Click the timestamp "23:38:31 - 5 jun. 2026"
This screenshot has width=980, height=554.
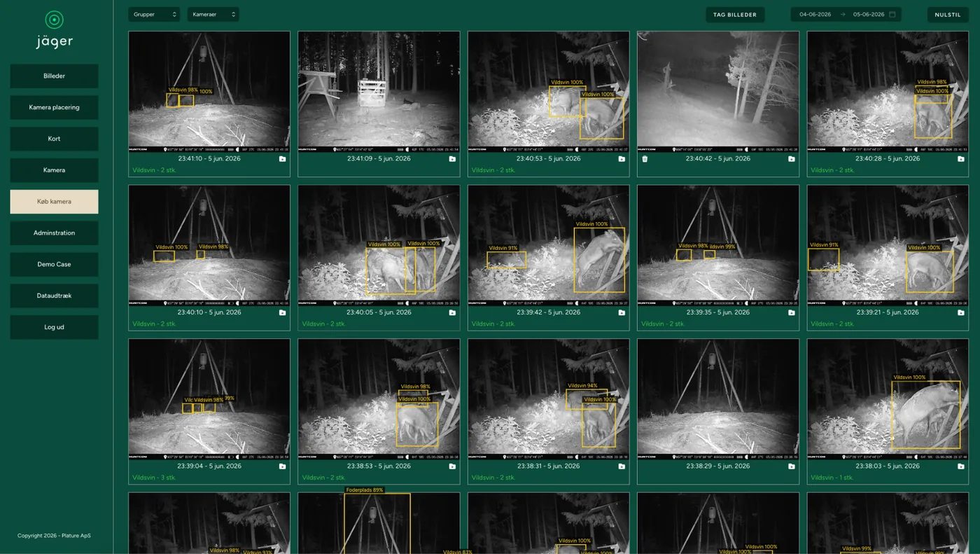[x=548, y=466]
